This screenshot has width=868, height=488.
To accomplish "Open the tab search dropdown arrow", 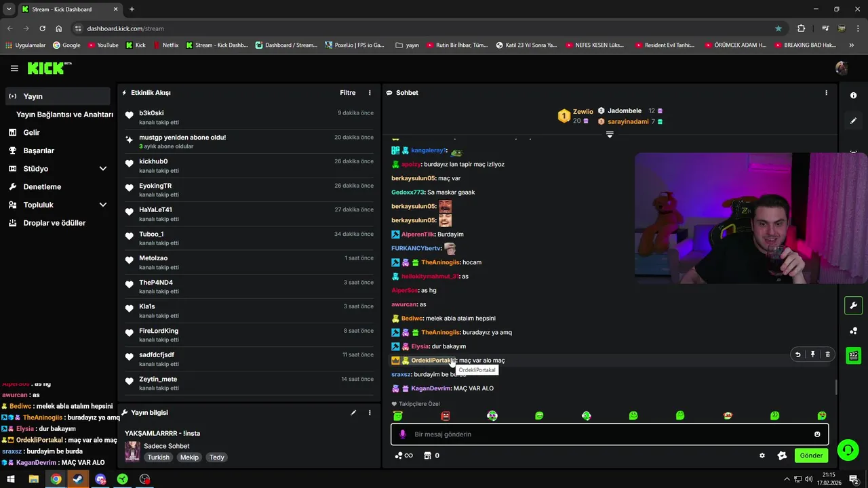I will click(x=9, y=9).
